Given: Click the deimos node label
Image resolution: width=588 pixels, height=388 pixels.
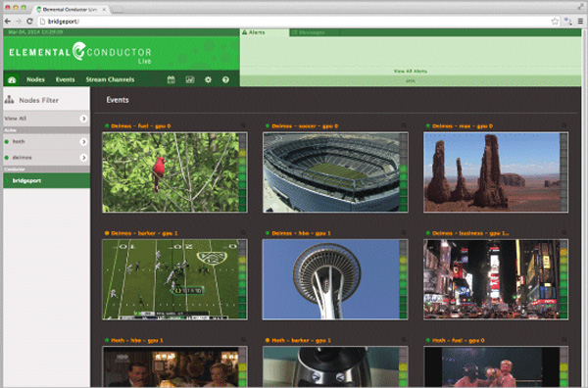Looking at the screenshot, I should (x=23, y=158).
